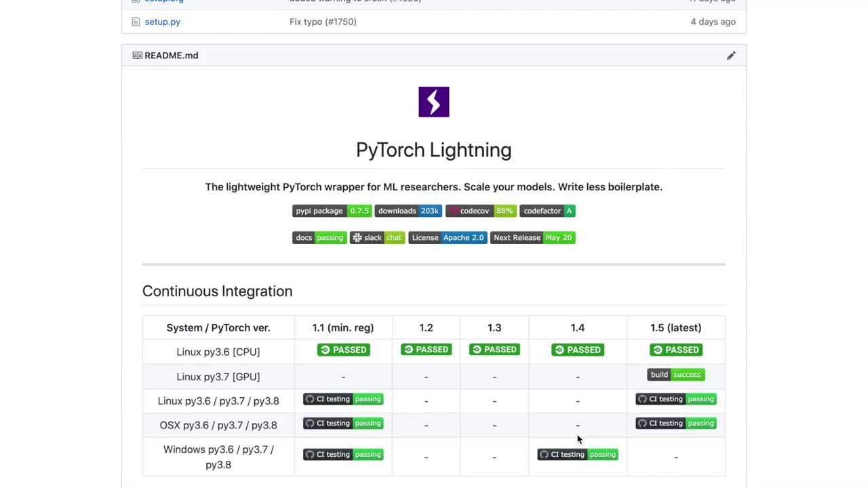
Task: Select the "4 days ago" timestamp for setup.py
Action: pyautogui.click(x=713, y=22)
